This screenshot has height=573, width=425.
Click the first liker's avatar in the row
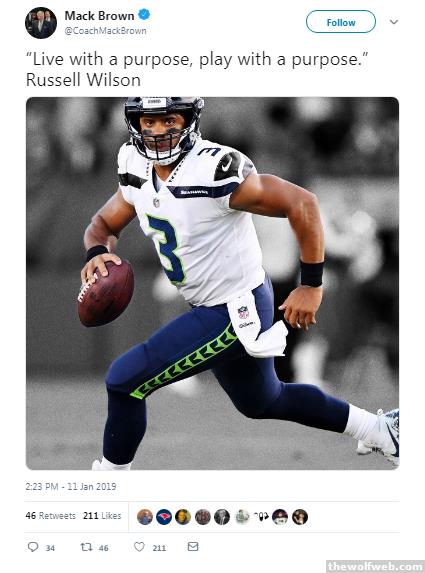coord(145,517)
